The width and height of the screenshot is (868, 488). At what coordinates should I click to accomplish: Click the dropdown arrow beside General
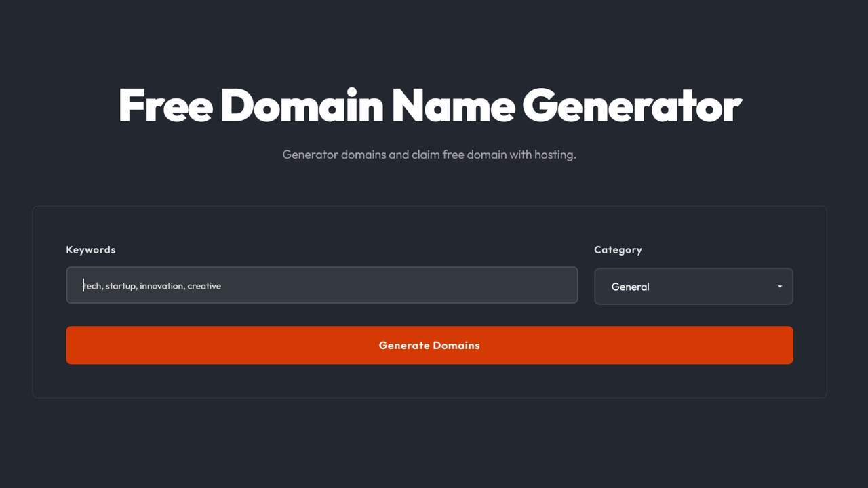tap(780, 287)
